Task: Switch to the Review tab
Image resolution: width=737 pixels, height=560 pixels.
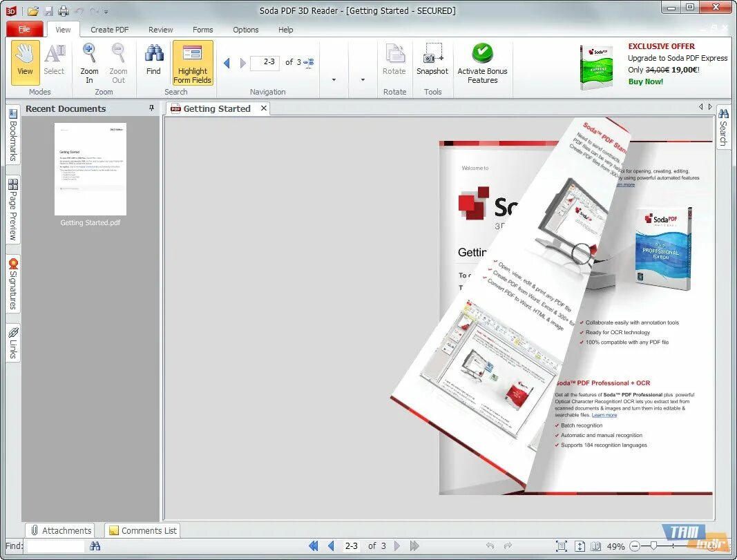Action: [x=161, y=30]
